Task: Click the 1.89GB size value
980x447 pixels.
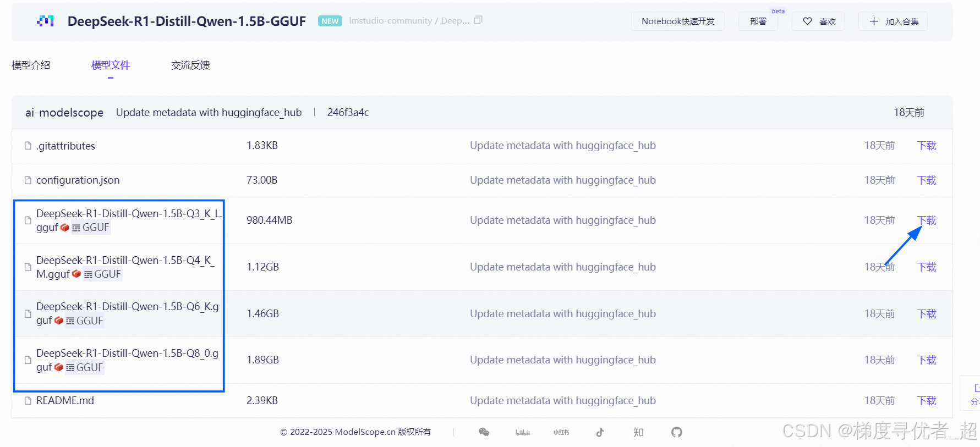Action: [262, 360]
